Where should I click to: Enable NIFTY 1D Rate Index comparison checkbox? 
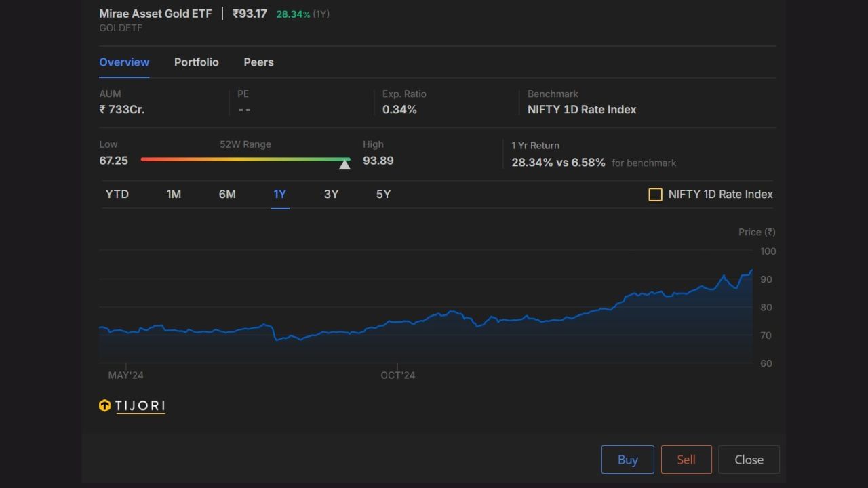[x=655, y=195]
